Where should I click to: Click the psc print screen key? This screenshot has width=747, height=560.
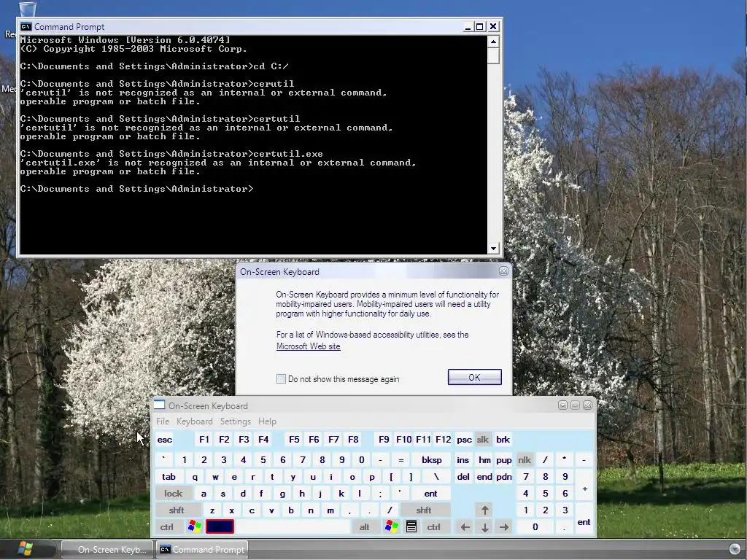coord(463,440)
